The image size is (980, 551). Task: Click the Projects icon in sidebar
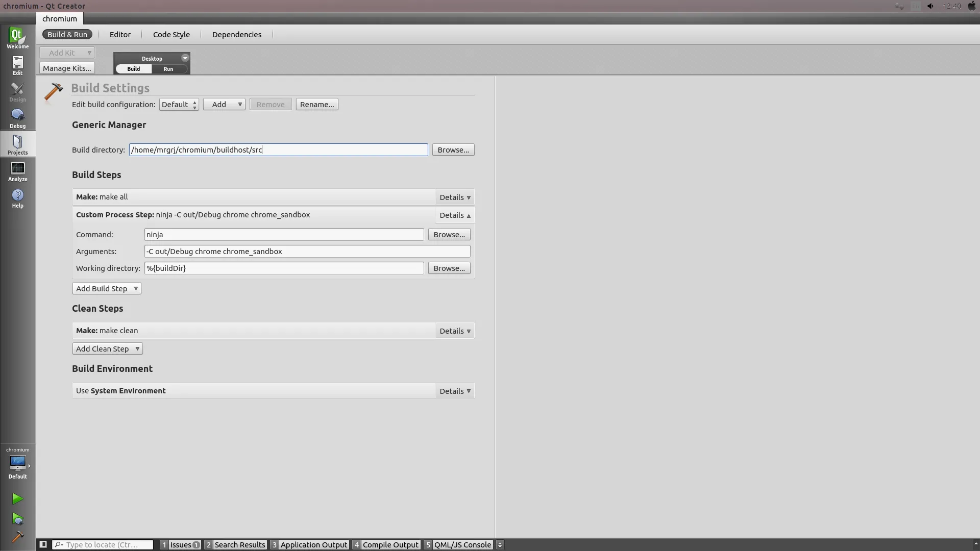pos(17,145)
